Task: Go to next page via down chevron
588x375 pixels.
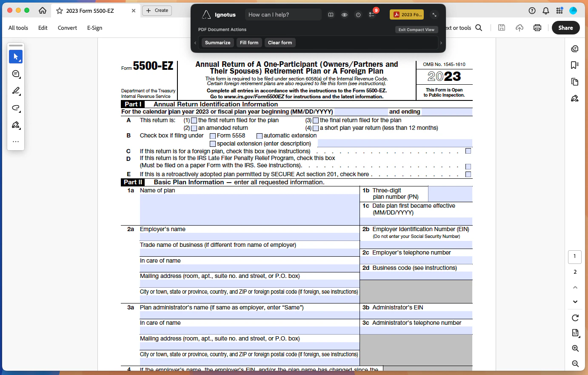Action: (x=575, y=301)
